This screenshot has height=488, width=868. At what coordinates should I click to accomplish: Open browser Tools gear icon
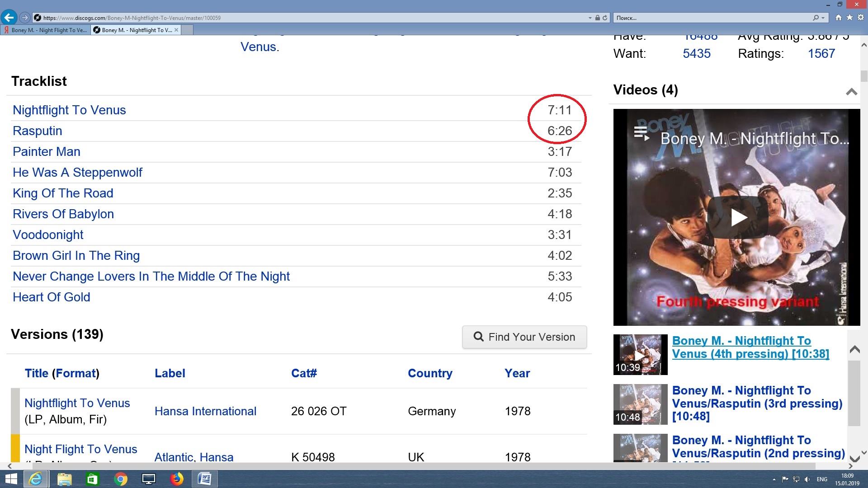pyautogui.click(x=861, y=18)
